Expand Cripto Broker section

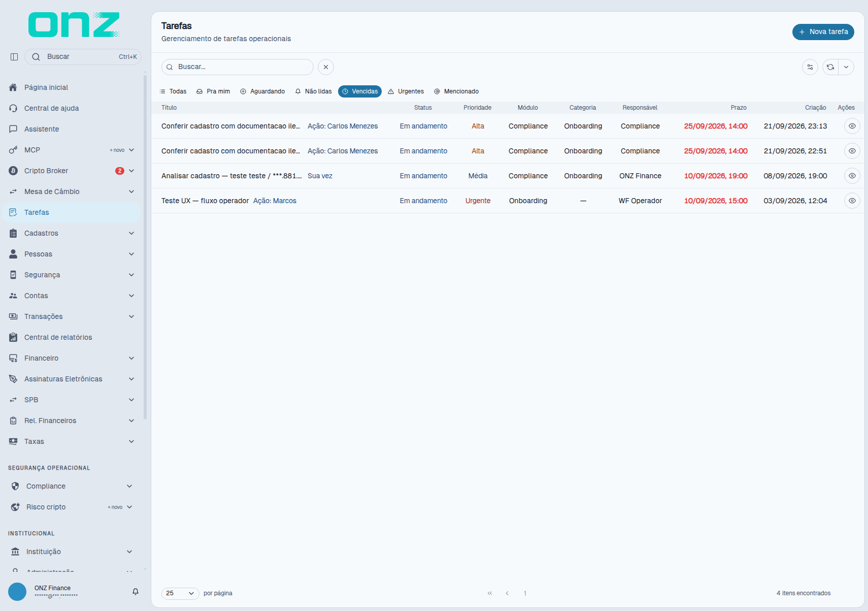tap(72, 171)
